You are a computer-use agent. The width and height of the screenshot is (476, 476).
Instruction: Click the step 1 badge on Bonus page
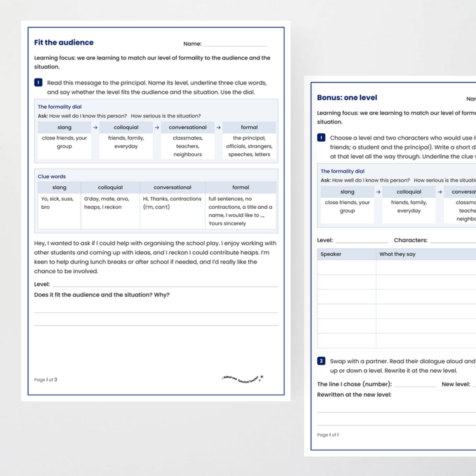pos(321,138)
